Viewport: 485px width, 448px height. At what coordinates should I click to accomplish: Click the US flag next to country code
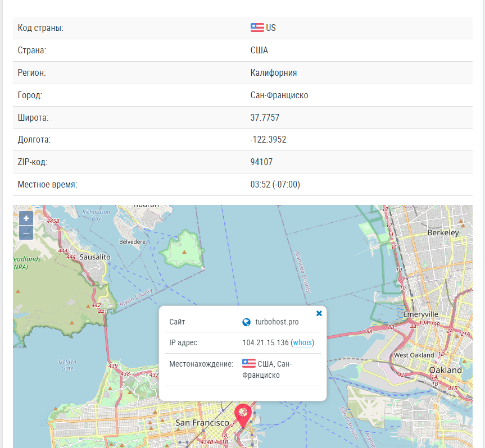pos(257,28)
